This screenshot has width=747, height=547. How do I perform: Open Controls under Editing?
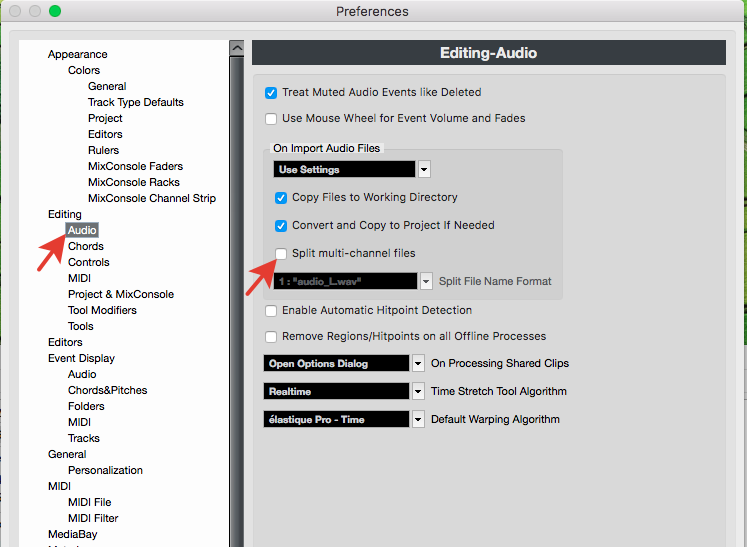pos(89,263)
